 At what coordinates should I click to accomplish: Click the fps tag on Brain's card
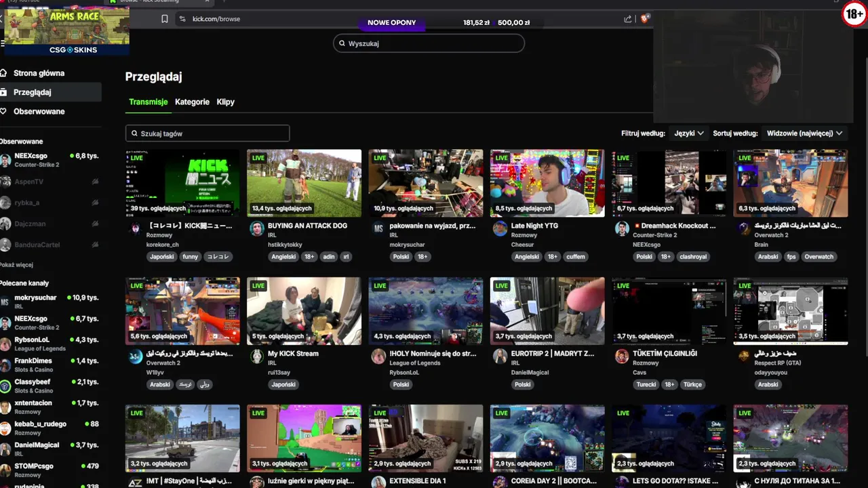point(791,257)
